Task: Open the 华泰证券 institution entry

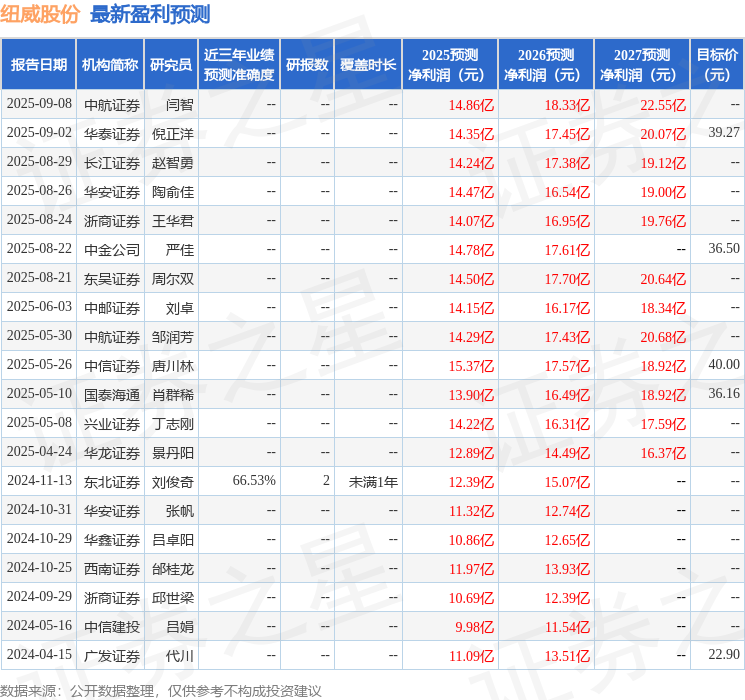Action: (112, 133)
